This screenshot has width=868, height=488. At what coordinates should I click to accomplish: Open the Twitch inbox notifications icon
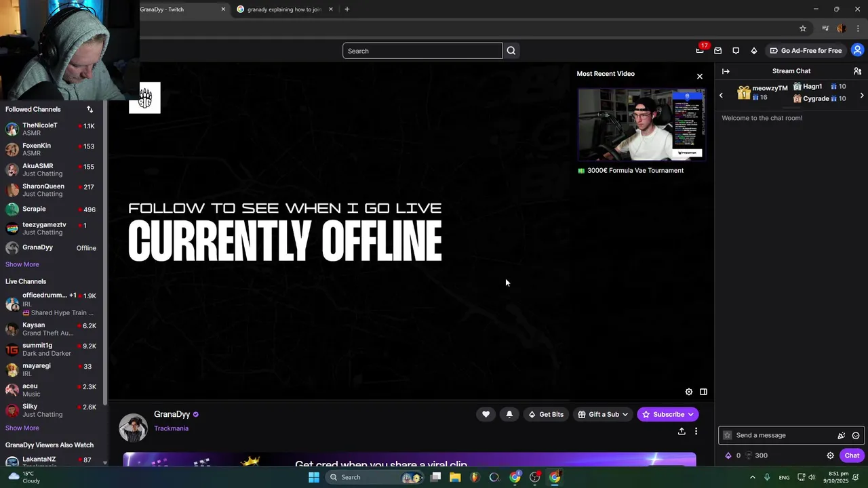717,50
